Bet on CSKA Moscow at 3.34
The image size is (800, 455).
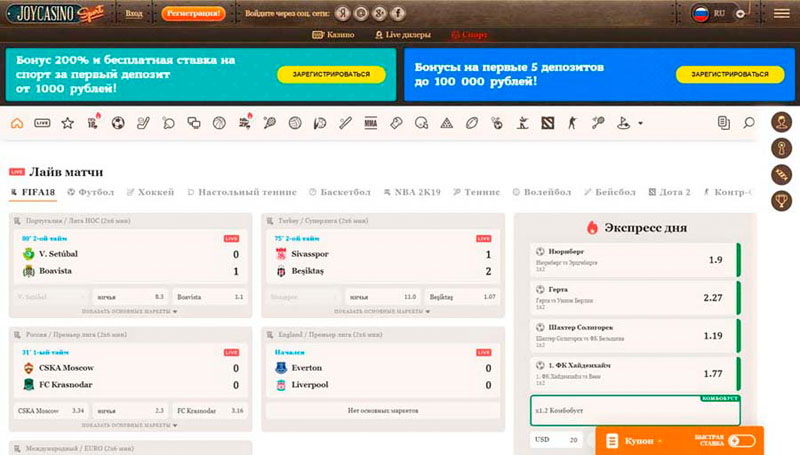[51, 411]
